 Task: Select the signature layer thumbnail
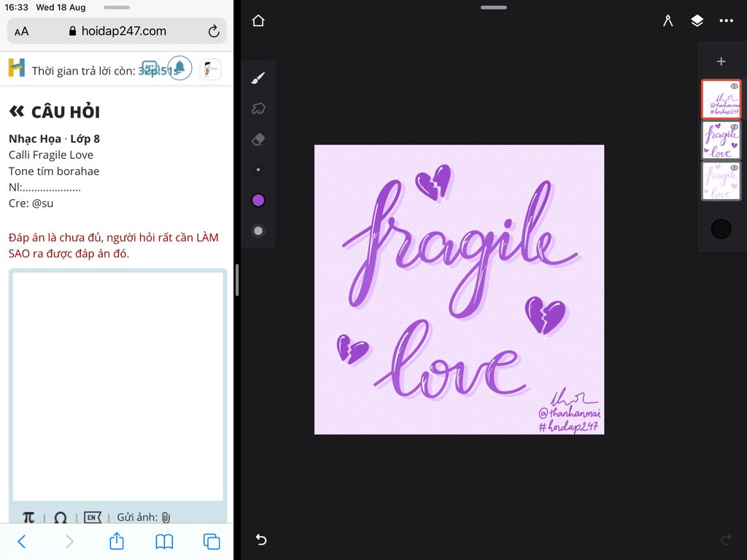tap(721, 99)
